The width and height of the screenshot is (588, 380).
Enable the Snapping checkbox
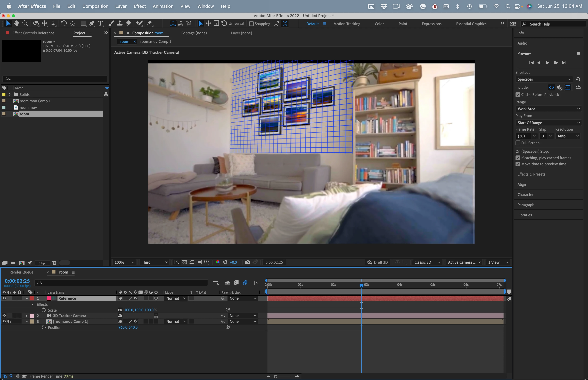(x=251, y=24)
